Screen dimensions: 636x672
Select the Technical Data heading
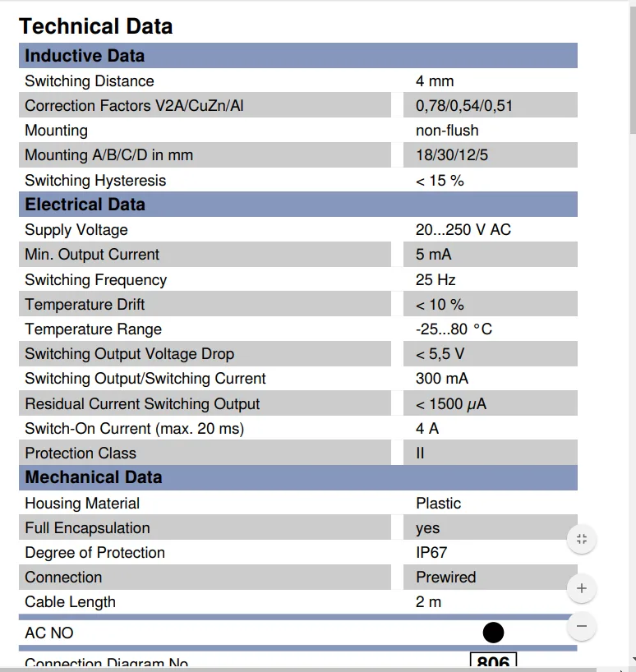[x=95, y=26]
